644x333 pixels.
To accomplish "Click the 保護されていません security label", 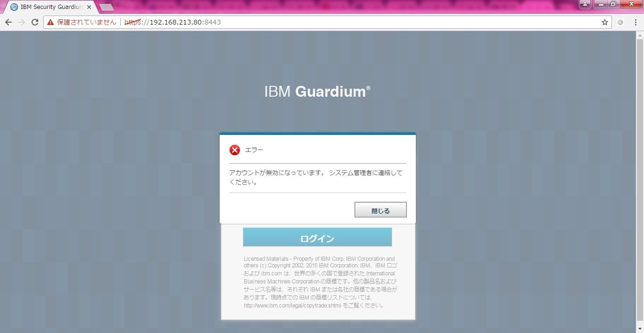I will (x=87, y=22).
